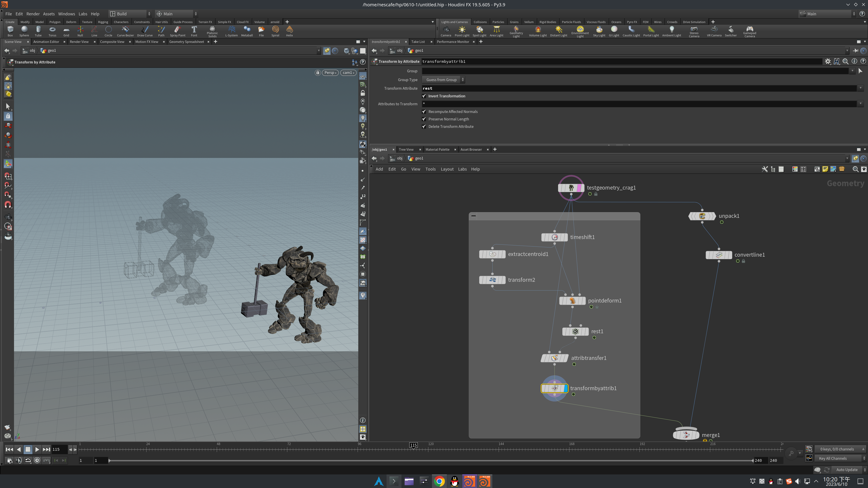The image size is (868, 488).
Task: Create a Gamepad Camera
Action: pyautogui.click(x=750, y=32)
